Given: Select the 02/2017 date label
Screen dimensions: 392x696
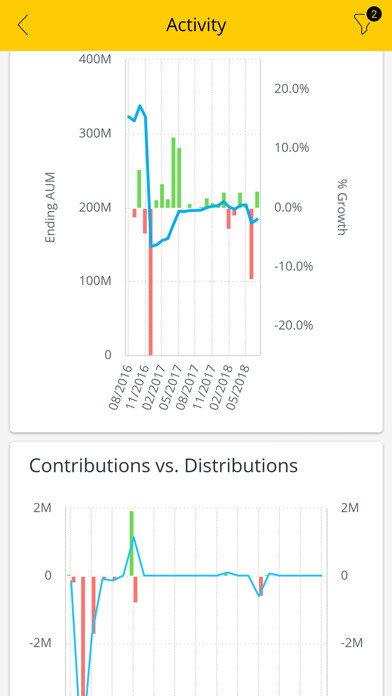Looking at the screenshot, I should (x=155, y=387).
